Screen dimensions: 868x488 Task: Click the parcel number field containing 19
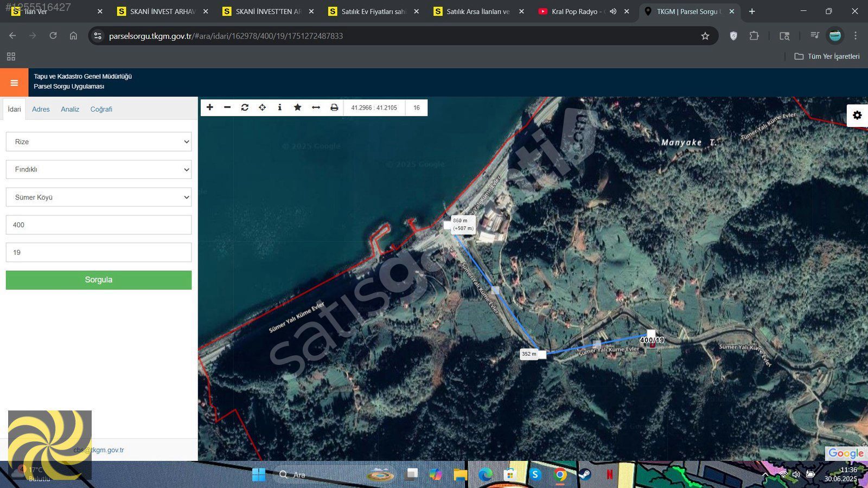point(99,253)
